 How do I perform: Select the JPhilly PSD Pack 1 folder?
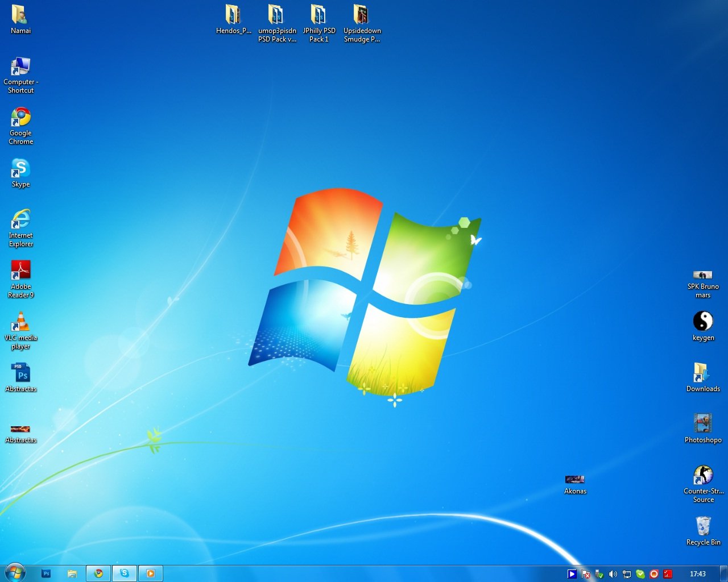(x=318, y=15)
